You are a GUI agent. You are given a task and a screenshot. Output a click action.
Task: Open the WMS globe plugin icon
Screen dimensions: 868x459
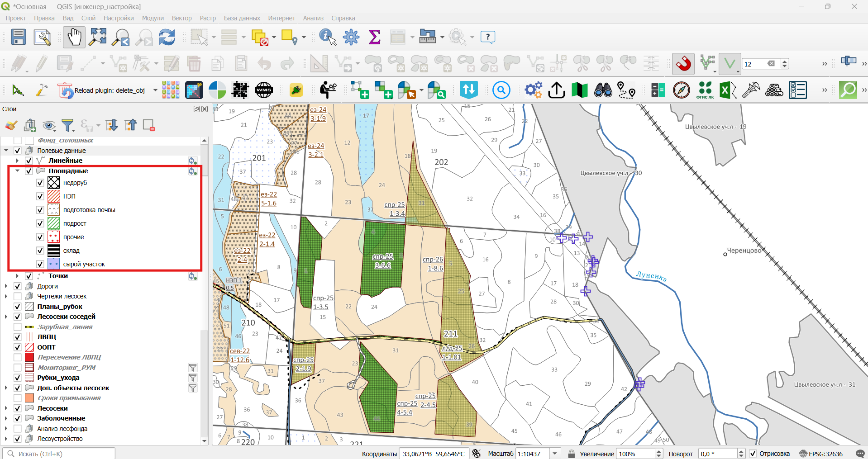tap(263, 90)
